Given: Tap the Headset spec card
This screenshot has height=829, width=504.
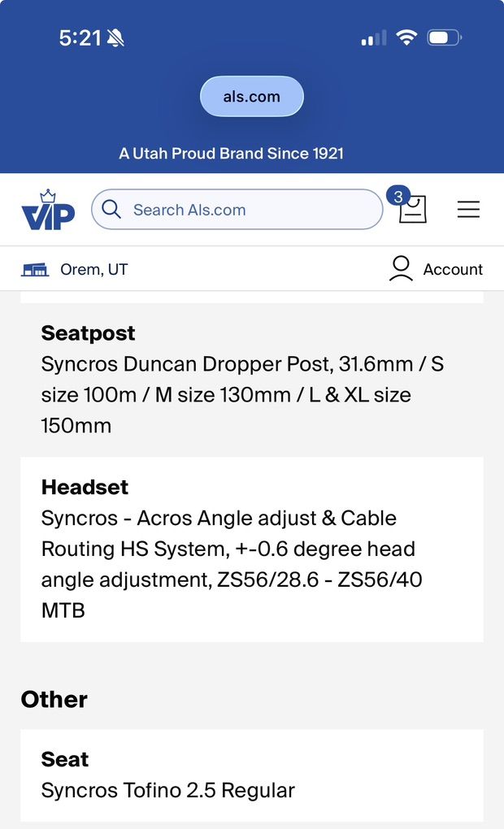Looking at the screenshot, I should pos(251,549).
